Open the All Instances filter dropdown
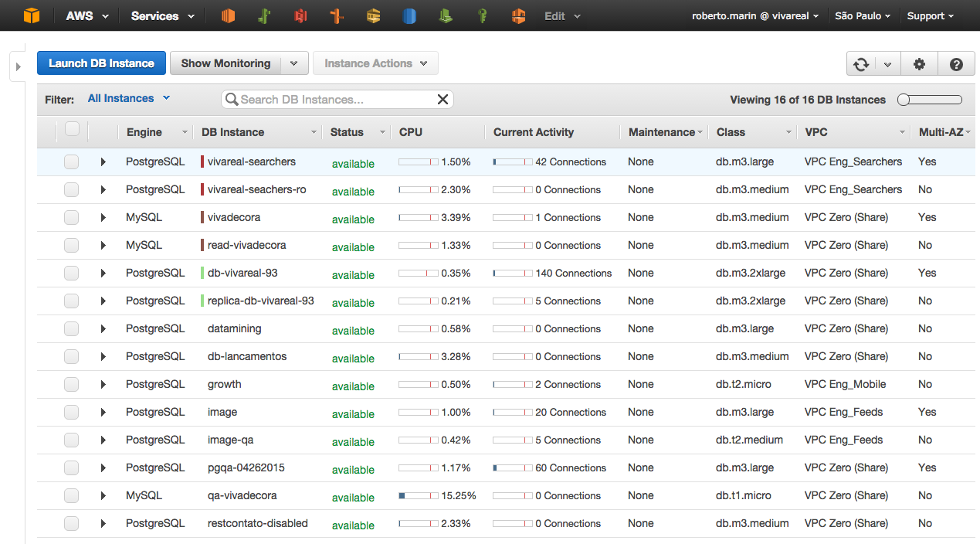The width and height of the screenshot is (980, 544). (129, 98)
